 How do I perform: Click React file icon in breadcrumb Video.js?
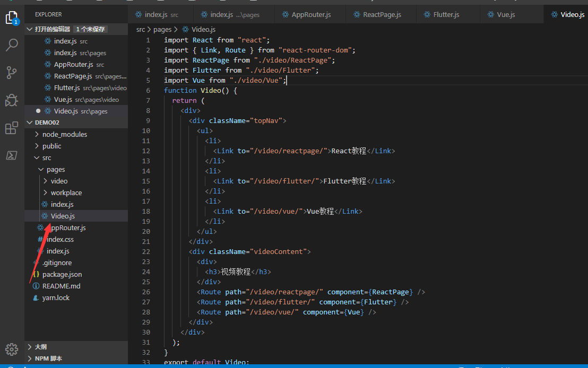pyautogui.click(x=185, y=29)
